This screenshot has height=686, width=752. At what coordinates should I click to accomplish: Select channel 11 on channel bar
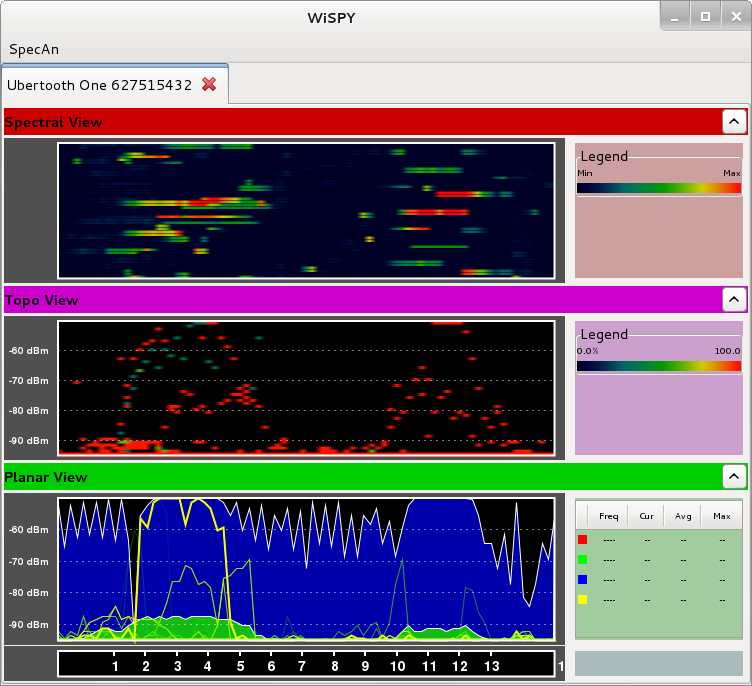[x=429, y=666]
